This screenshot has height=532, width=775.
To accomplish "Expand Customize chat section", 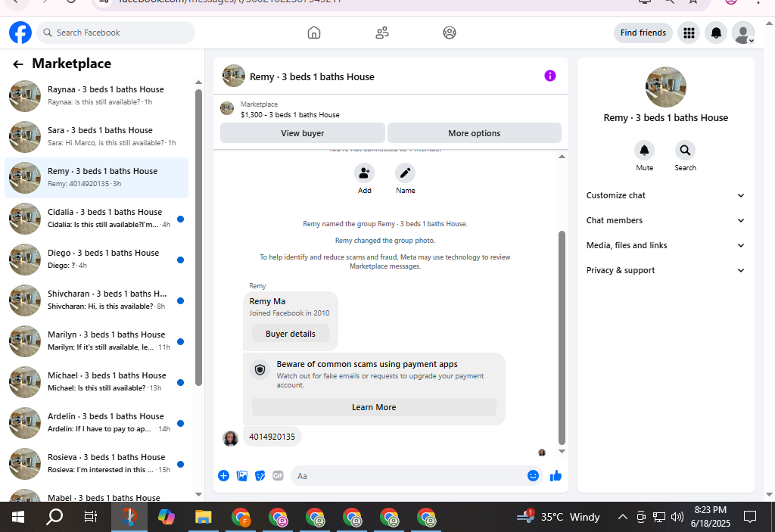I will 665,195.
